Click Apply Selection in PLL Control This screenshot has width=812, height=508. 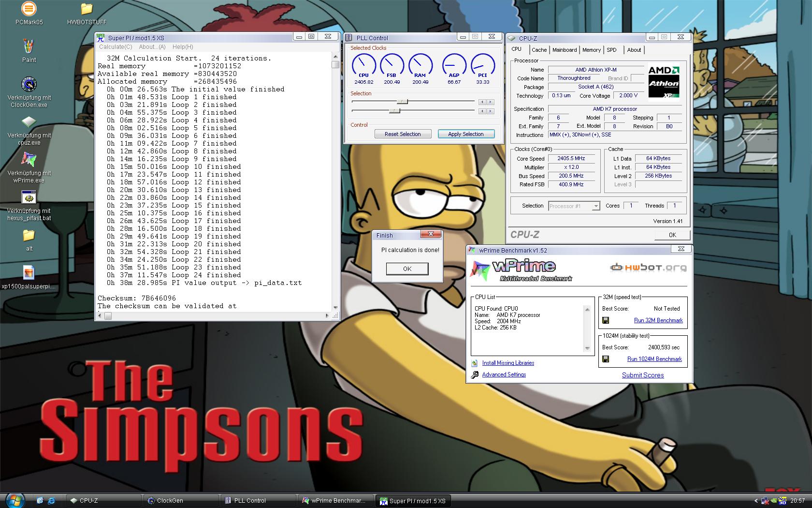(465, 134)
